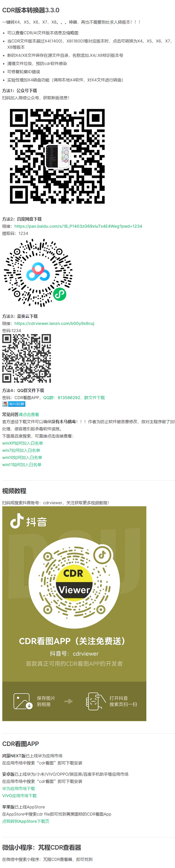175x868 pixels.
Task: Open the win10如何加入白名单 link
Action: click(x=22, y=457)
